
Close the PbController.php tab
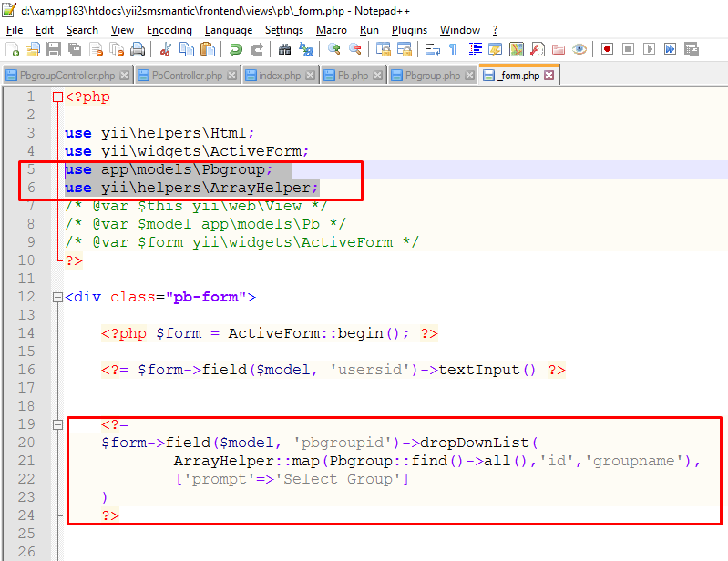coord(231,76)
